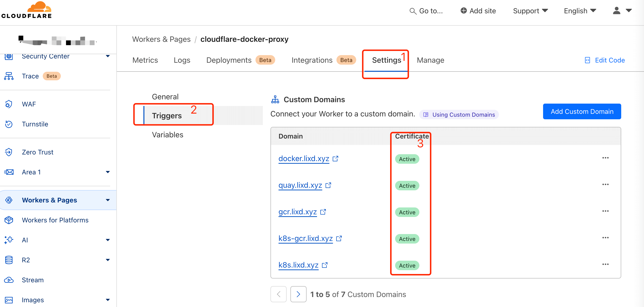Click the Add Custom Domain button
This screenshot has width=644, height=307.
(582, 112)
